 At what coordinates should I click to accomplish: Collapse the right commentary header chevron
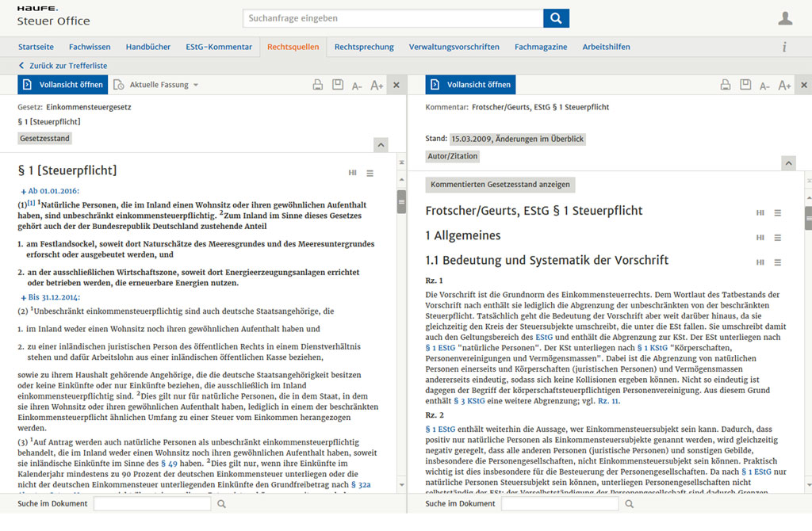tap(788, 163)
